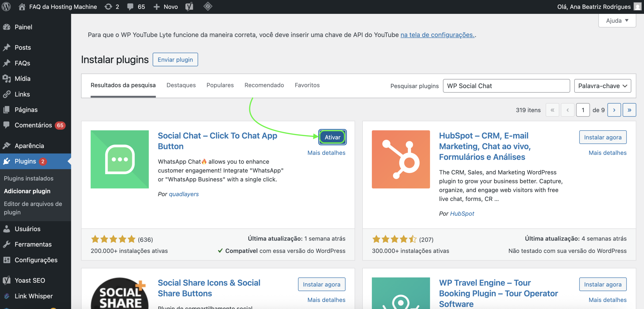
Task: Click the Posts pin icon
Action: 7,47
